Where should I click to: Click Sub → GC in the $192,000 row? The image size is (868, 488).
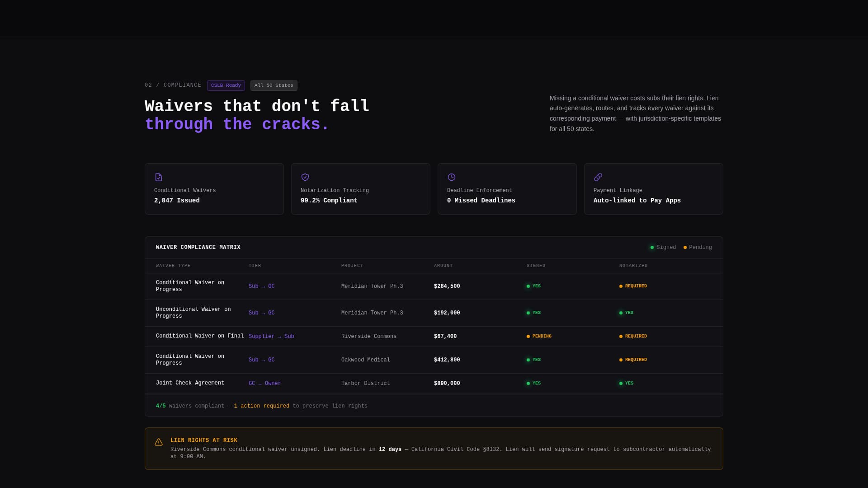262,313
